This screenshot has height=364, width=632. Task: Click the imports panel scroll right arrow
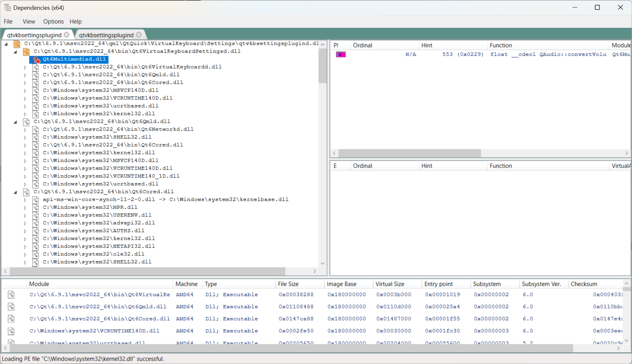coord(626,153)
